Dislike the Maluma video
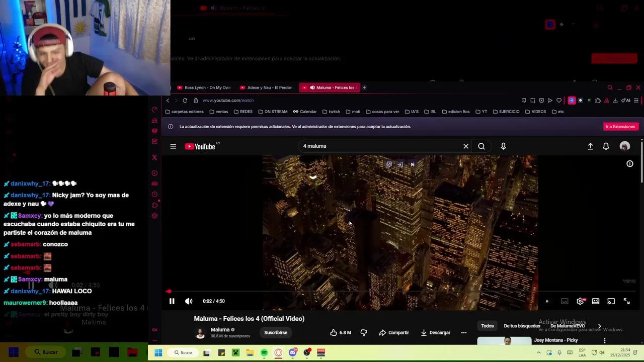 click(364, 332)
